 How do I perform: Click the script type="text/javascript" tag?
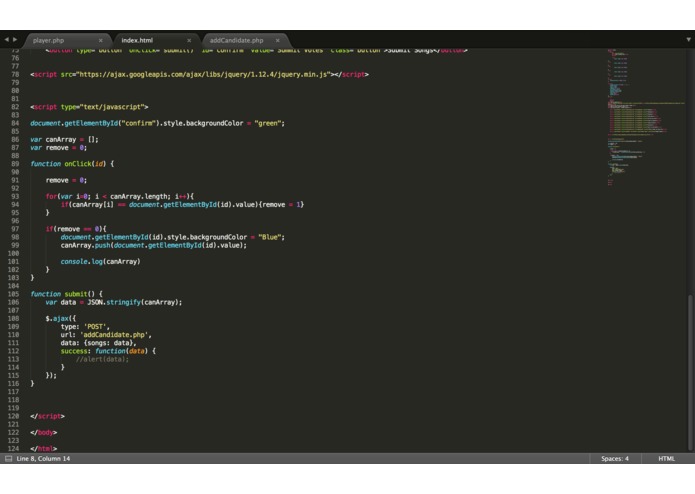coord(89,107)
